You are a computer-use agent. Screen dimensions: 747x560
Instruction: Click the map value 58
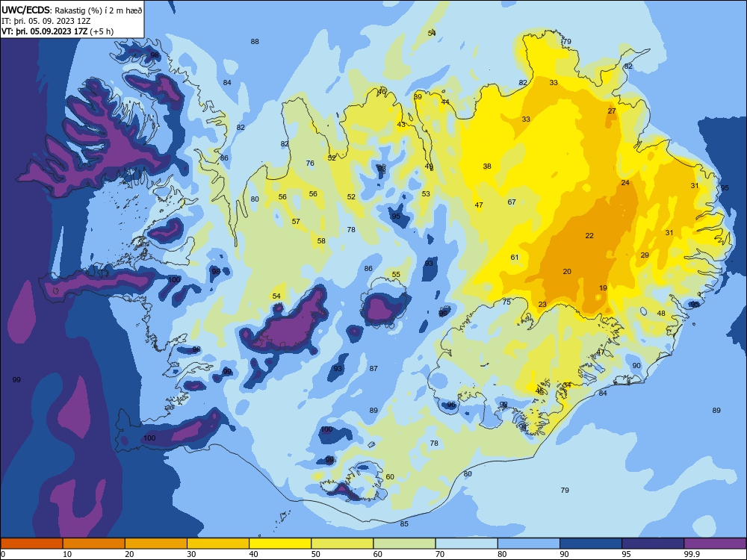[x=321, y=241]
